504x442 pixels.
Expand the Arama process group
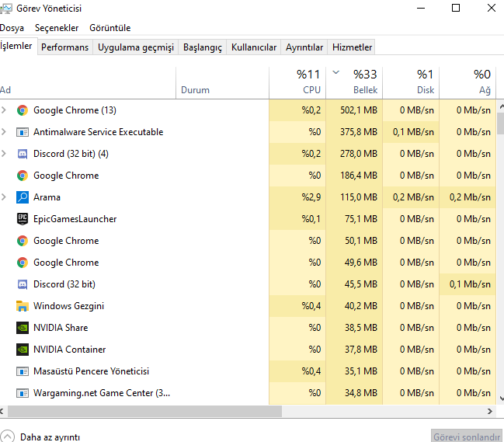coord(5,197)
